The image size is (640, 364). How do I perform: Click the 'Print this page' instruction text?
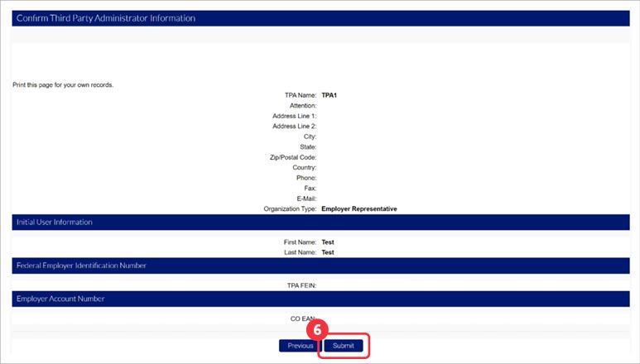tap(63, 85)
